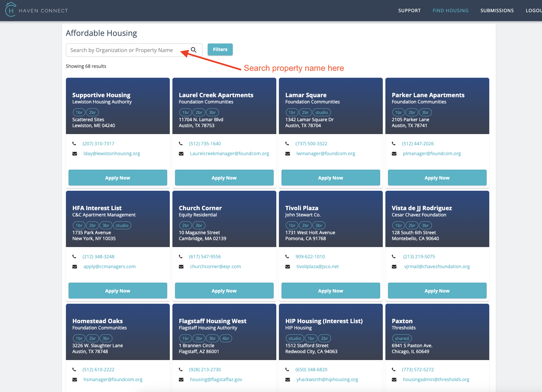Email lday@lewistonhousing.org

(112, 154)
